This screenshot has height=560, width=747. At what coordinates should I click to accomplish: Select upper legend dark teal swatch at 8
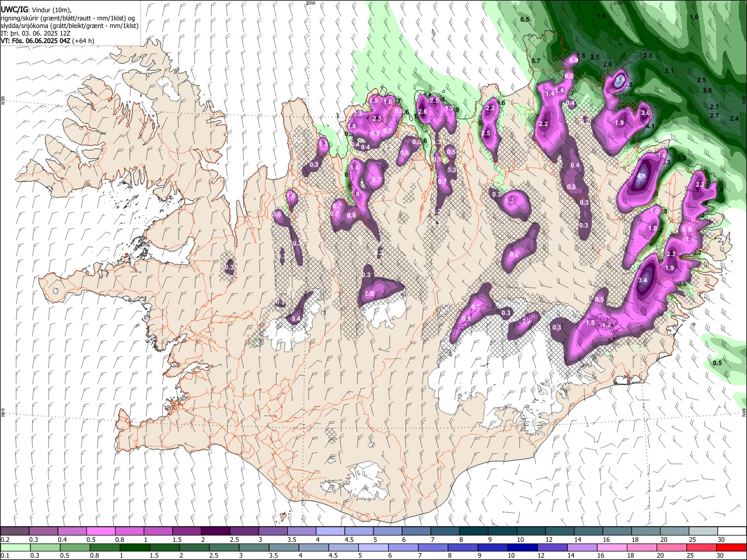point(474,531)
